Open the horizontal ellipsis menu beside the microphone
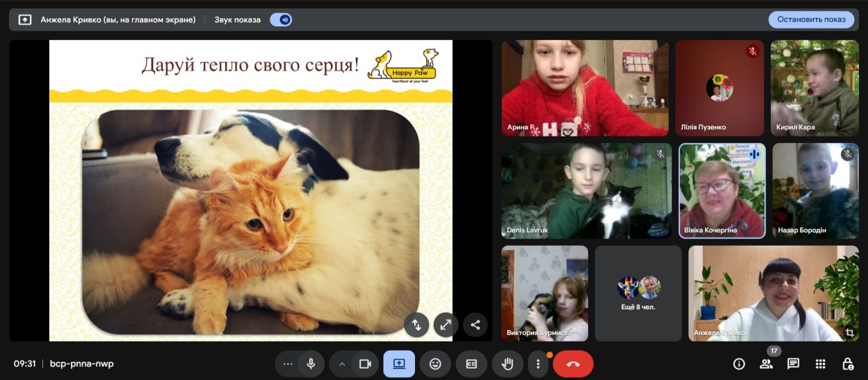Screen dimensions: 868x380 pyautogui.click(x=288, y=364)
